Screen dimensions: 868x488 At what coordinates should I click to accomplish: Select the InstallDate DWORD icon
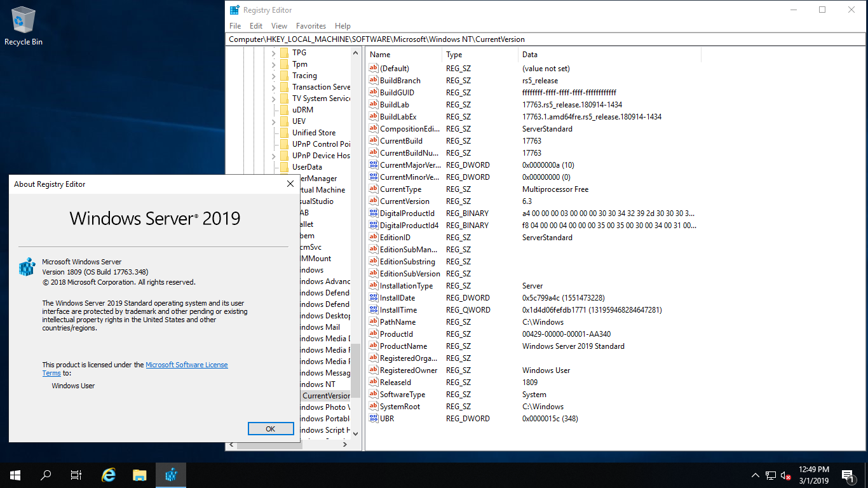pos(374,298)
